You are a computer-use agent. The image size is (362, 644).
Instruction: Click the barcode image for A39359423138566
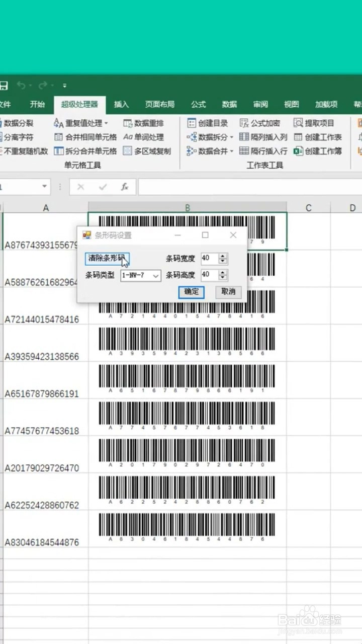(187, 342)
